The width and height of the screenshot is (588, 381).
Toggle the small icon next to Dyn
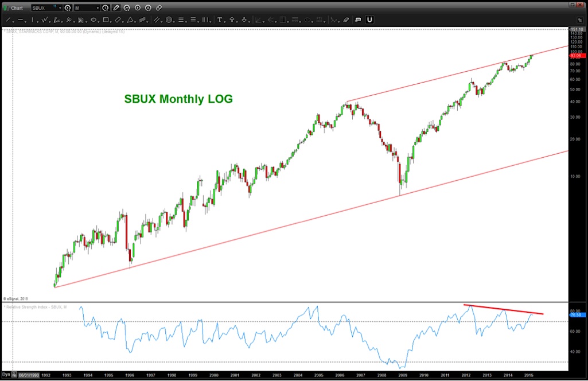click(x=14, y=375)
